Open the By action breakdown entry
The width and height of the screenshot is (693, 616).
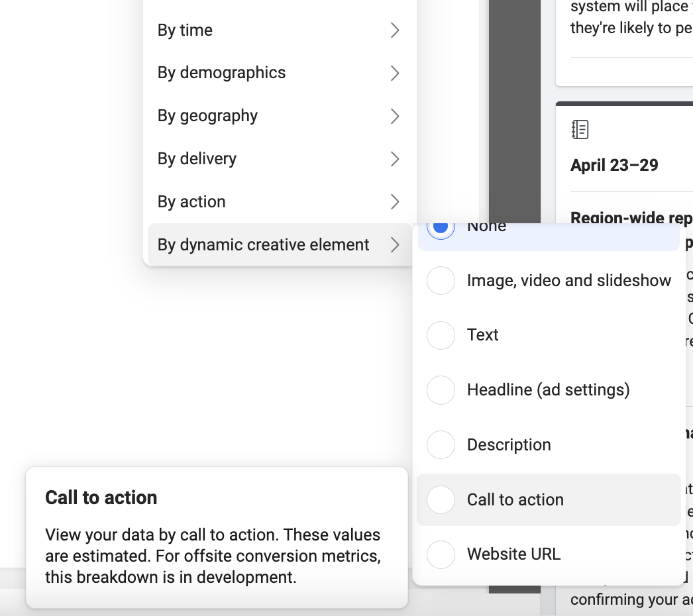pyautogui.click(x=280, y=202)
